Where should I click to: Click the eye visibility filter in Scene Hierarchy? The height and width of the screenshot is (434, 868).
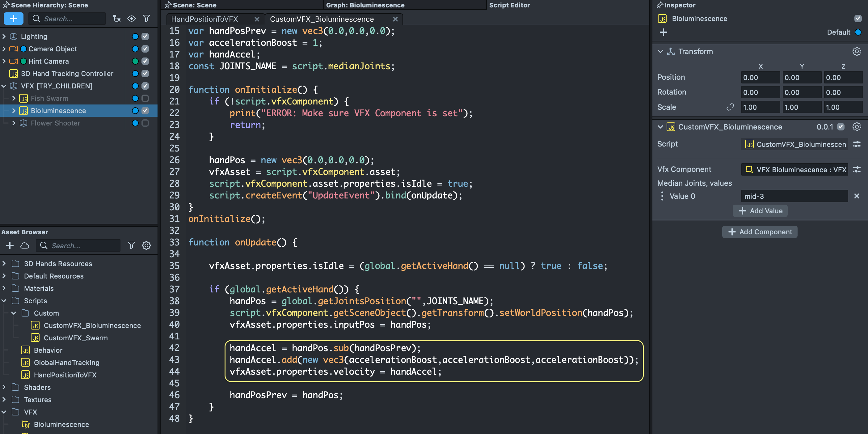point(131,19)
